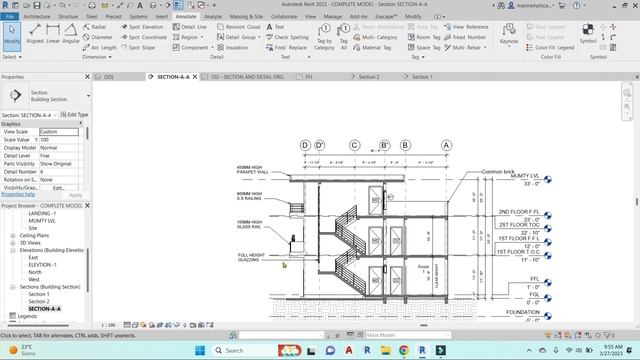Apply a Material Tag
Viewport: 640px width, 360px height.
[372, 47]
